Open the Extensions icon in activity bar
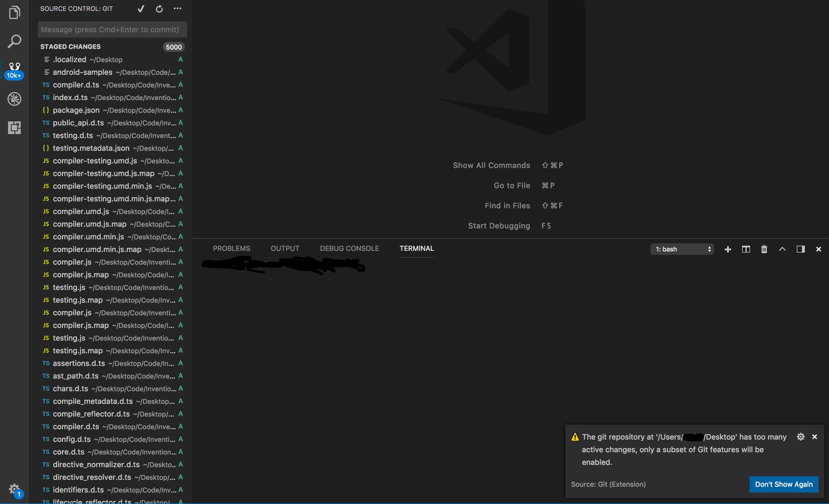Screen dimensions: 829x504 pyautogui.click(x=14, y=128)
